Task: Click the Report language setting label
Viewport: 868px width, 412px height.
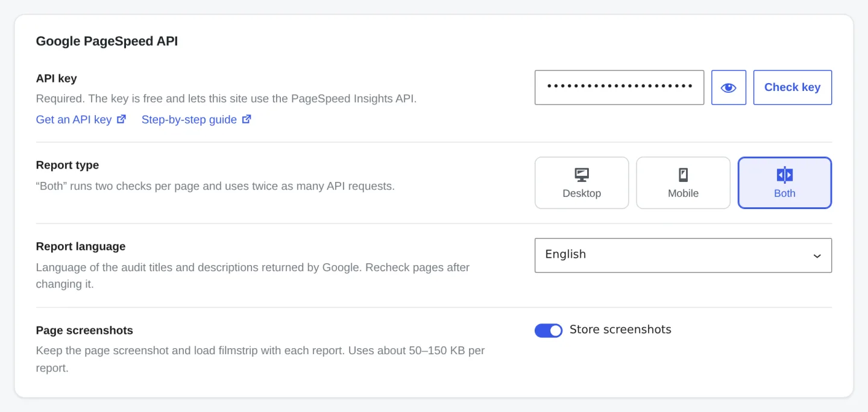Action: pyautogui.click(x=81, y=246)
